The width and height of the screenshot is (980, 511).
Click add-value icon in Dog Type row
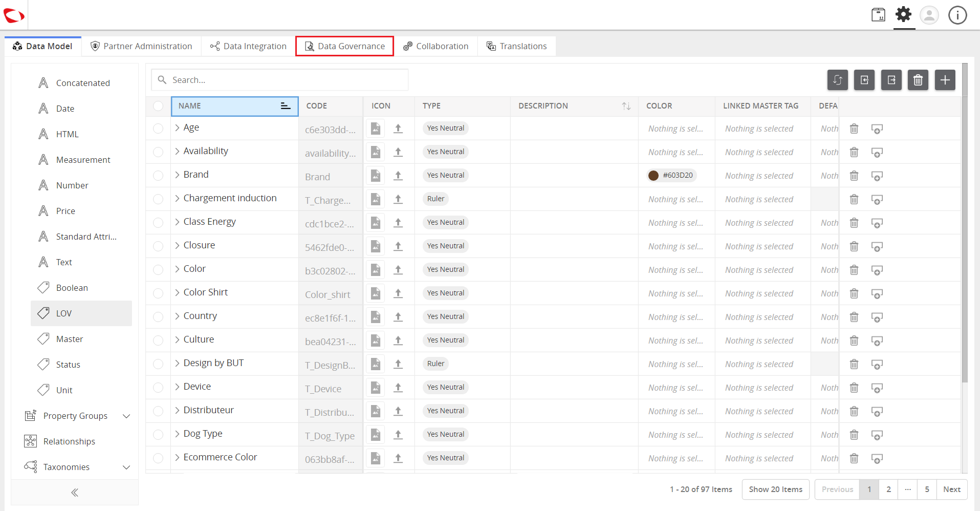[x=877, y=435]
